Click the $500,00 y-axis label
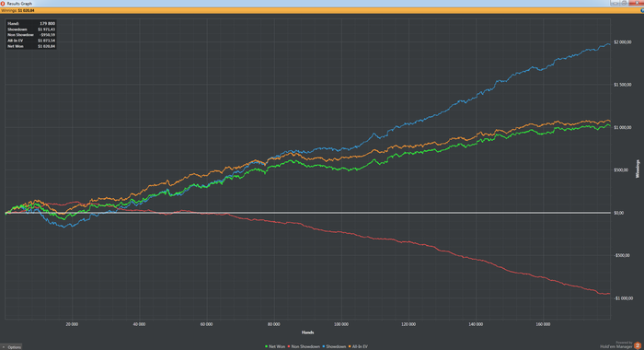The width and height of the screenshot is (644, 350). pyautogui.click(x=621, y=169)
